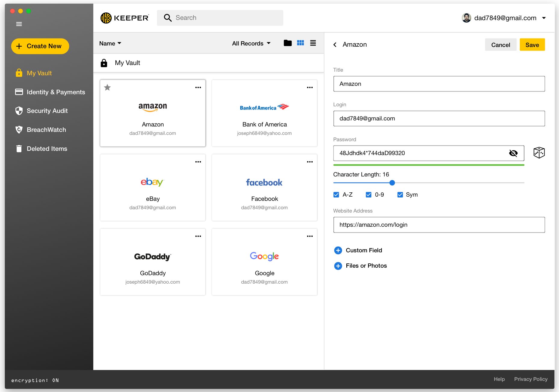
Task: Disable the Sym symbols checkbox
Action: (x=400, y=195)
